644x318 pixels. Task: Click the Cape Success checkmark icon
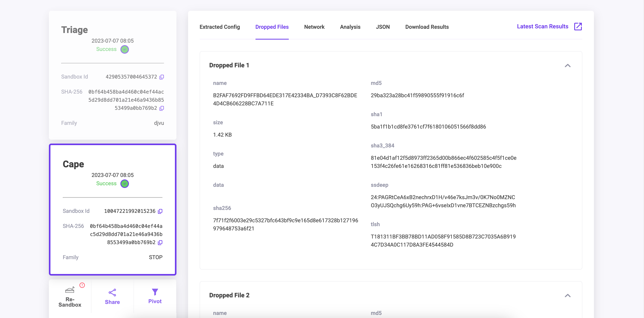coord(124,184)
